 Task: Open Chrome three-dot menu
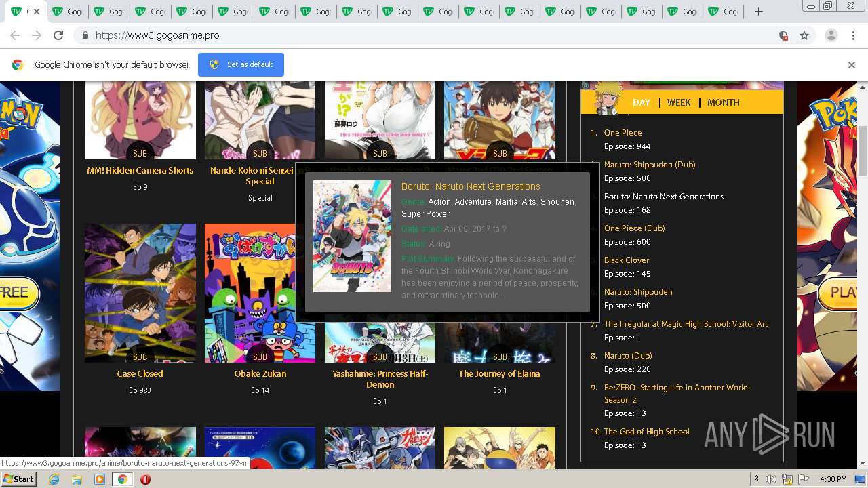854,35
